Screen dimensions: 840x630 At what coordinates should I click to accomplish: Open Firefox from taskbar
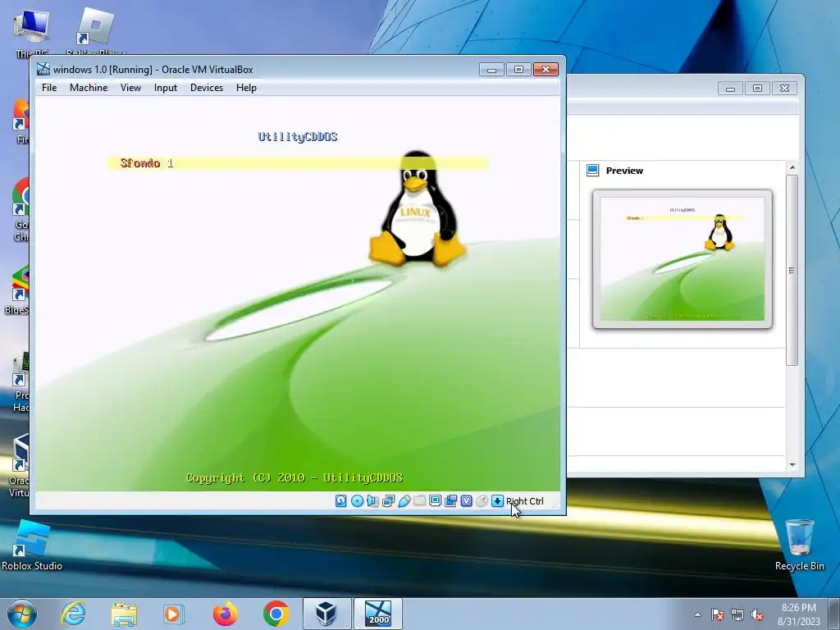(225, 614)
